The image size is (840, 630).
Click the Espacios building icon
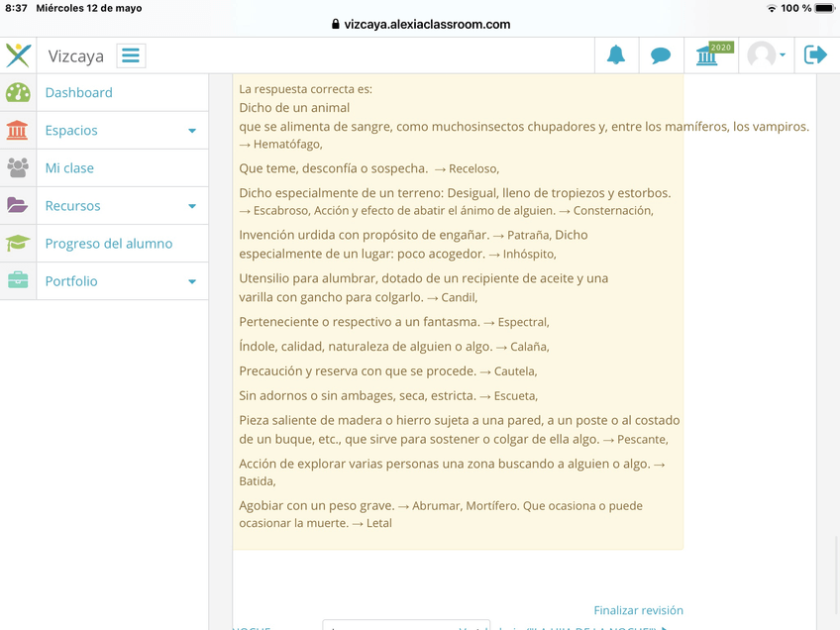[x=17, y=130]
